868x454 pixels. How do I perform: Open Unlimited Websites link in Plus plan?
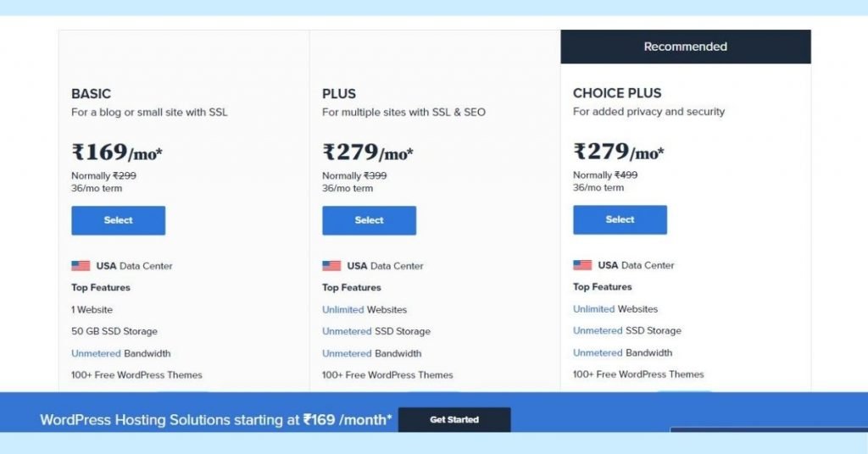click(343, 310)
